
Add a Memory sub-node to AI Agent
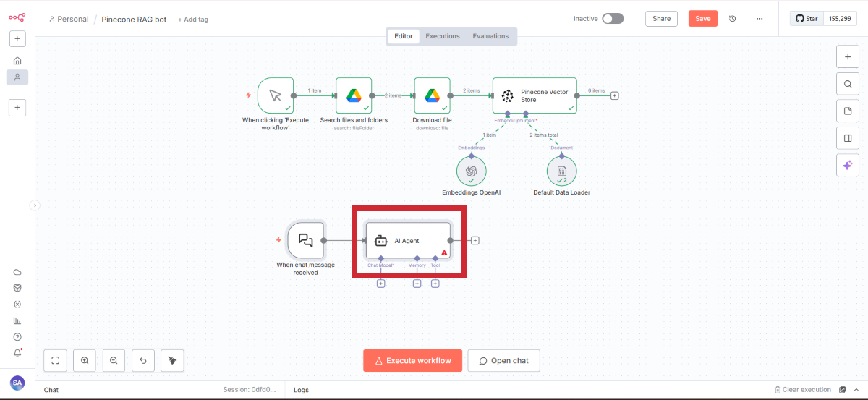click(417, 284)
